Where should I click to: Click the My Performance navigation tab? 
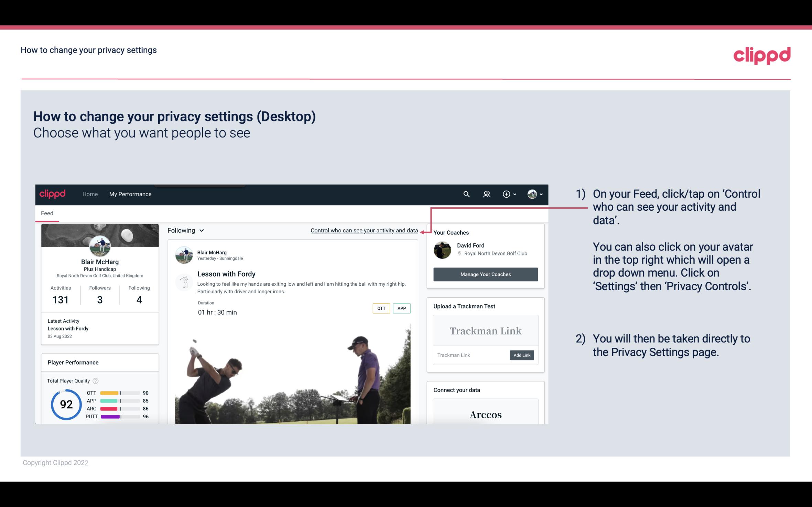click(130, 194)
